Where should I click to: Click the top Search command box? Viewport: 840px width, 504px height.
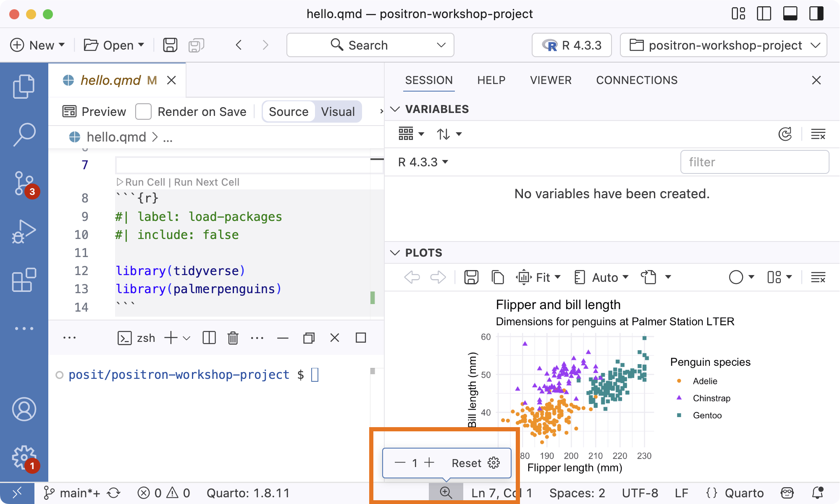click(x=370, y=45)
